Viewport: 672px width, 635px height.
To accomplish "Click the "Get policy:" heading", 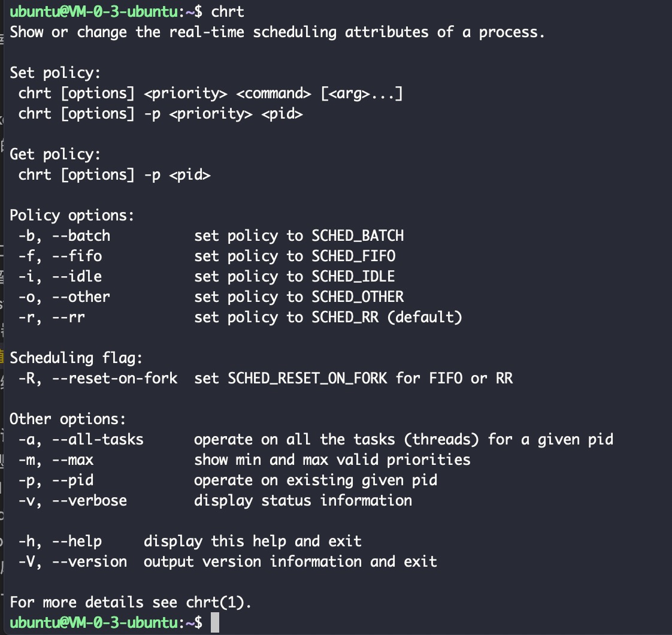I will coord(56,154).
